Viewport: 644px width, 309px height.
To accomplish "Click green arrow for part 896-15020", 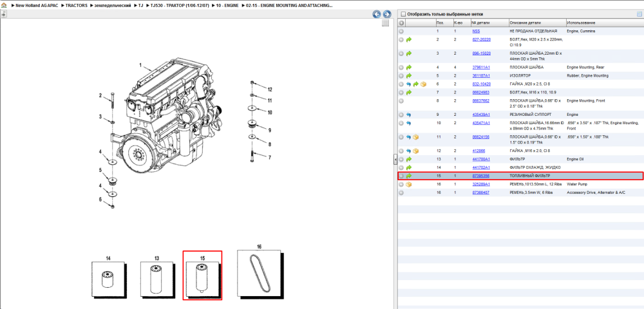I will (x=409, y=53).
